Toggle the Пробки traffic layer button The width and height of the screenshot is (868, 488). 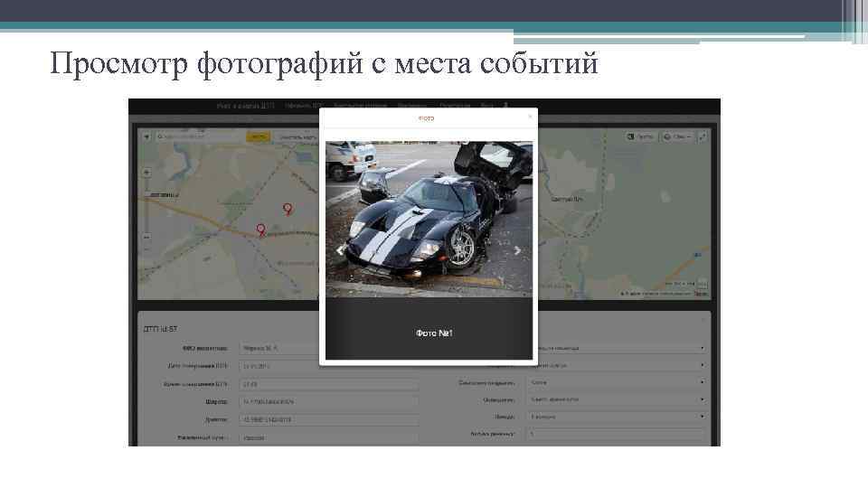pyautogui.click(x=640, y=136)
